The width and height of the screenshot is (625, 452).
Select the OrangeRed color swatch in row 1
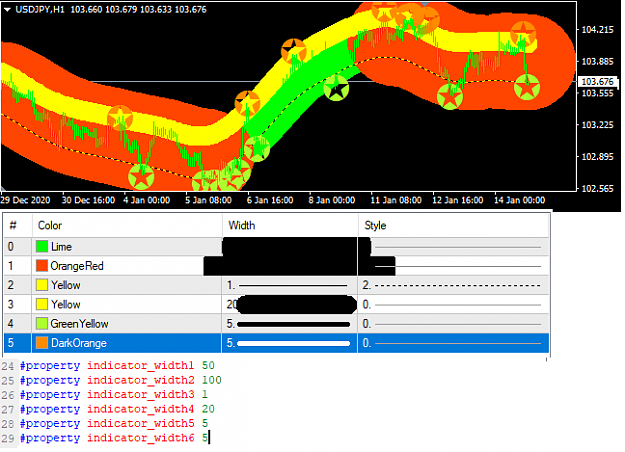click(x=42, y=266)
